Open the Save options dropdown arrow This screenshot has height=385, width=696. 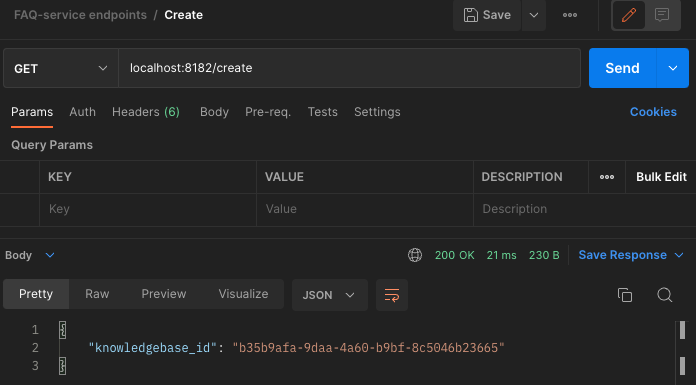[x=534, y=15]
